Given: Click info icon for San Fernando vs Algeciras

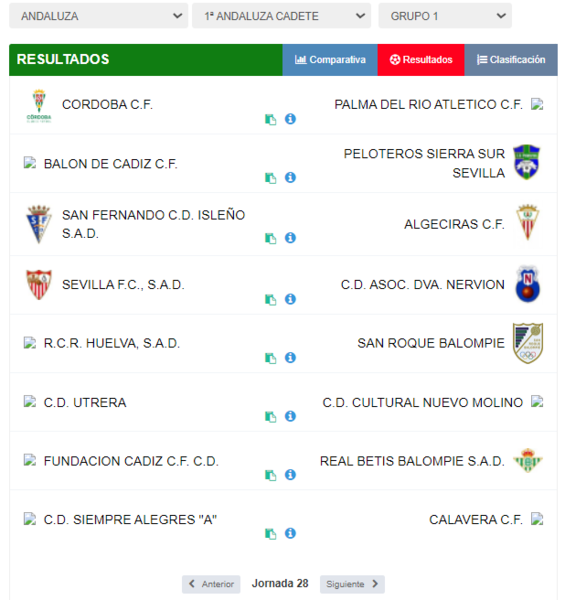Looking at the screenshot, I should click(290, 238).
